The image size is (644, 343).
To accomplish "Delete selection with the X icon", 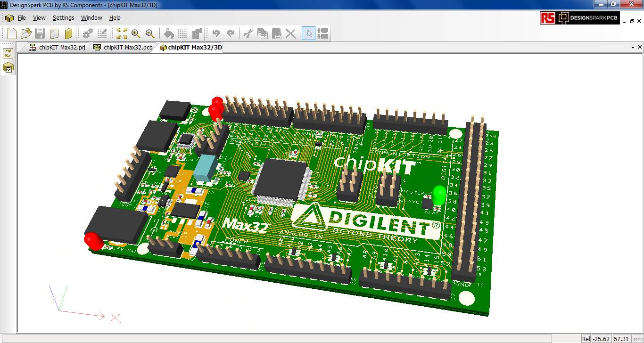I will (x=291, y=33).
